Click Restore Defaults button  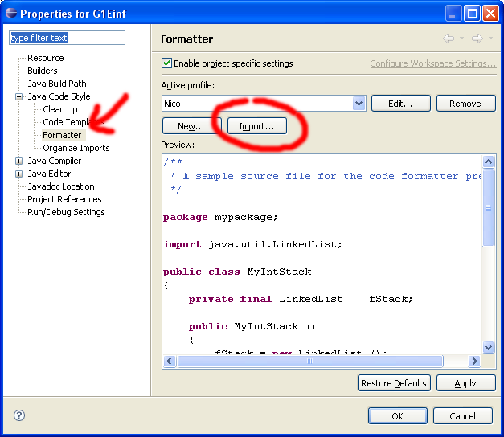395,383
